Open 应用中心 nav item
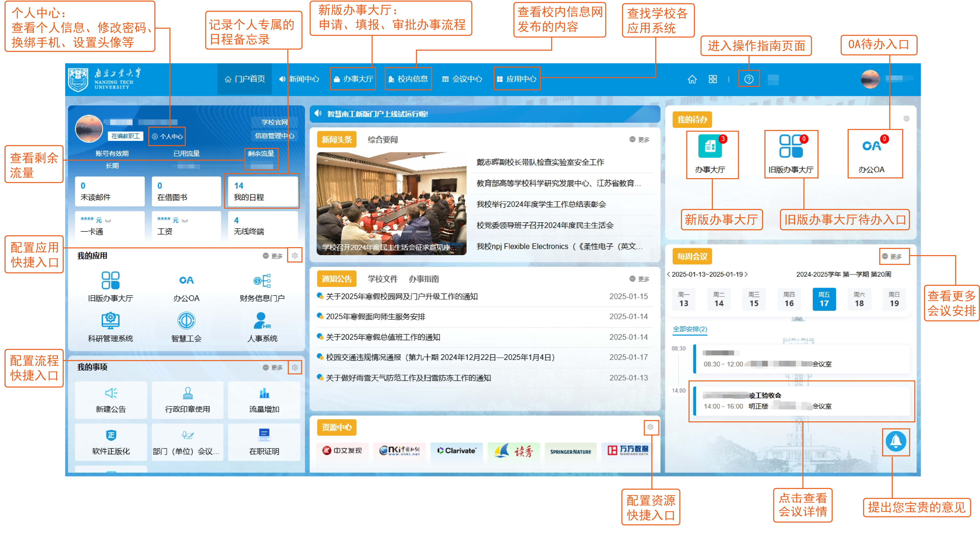Image resolution: width=980 pixels, height=553 pixels. [516, 79]
